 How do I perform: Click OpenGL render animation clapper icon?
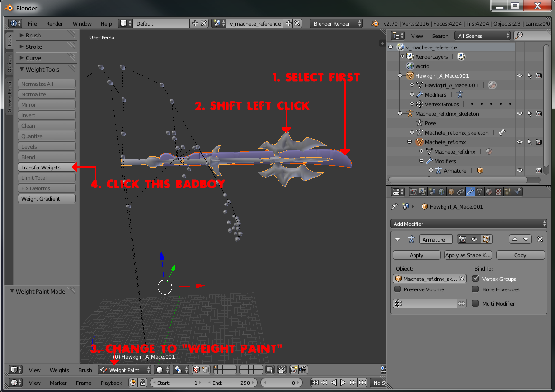click(x=302, y=370)
